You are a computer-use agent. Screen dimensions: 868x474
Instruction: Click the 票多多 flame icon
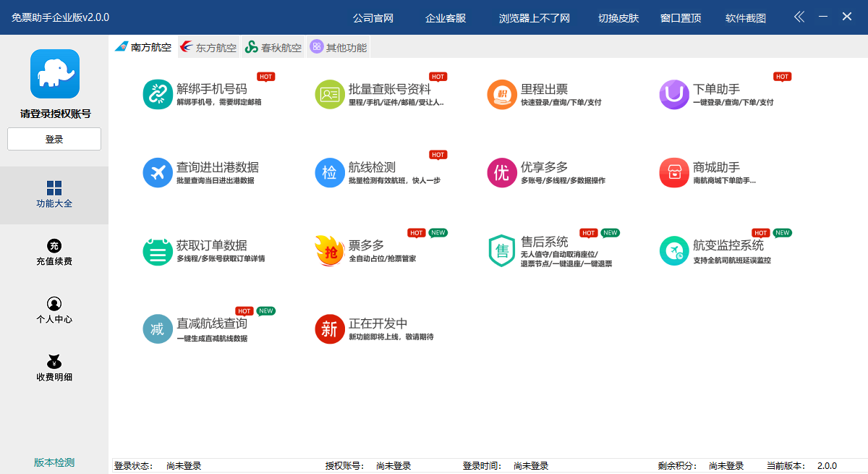[329, 251]
